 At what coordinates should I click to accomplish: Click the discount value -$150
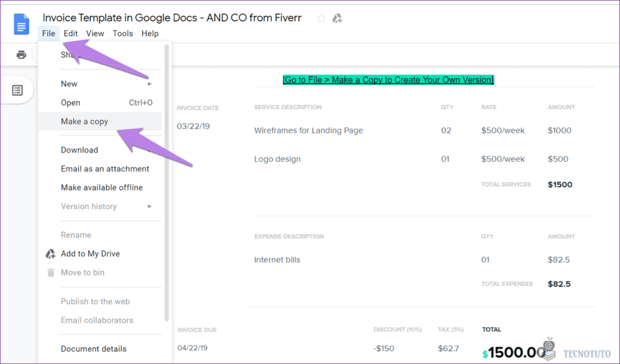tap(384, 348)
